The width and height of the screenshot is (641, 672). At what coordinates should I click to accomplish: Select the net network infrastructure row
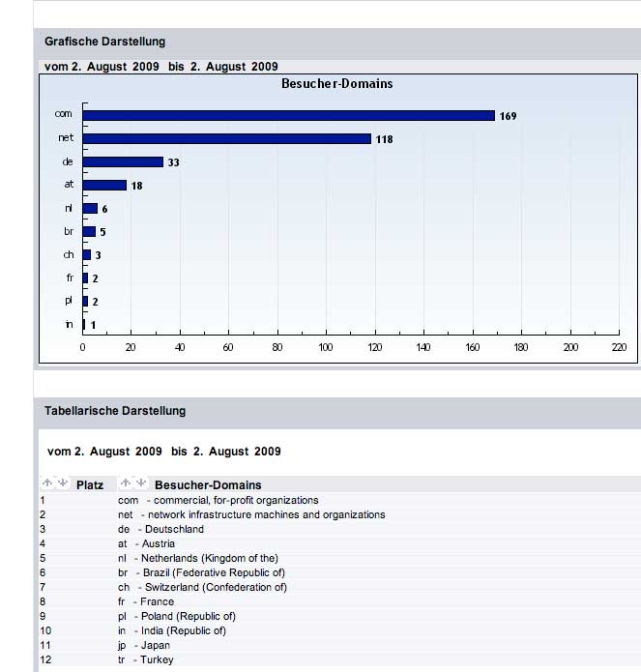[x=251, y=514]
